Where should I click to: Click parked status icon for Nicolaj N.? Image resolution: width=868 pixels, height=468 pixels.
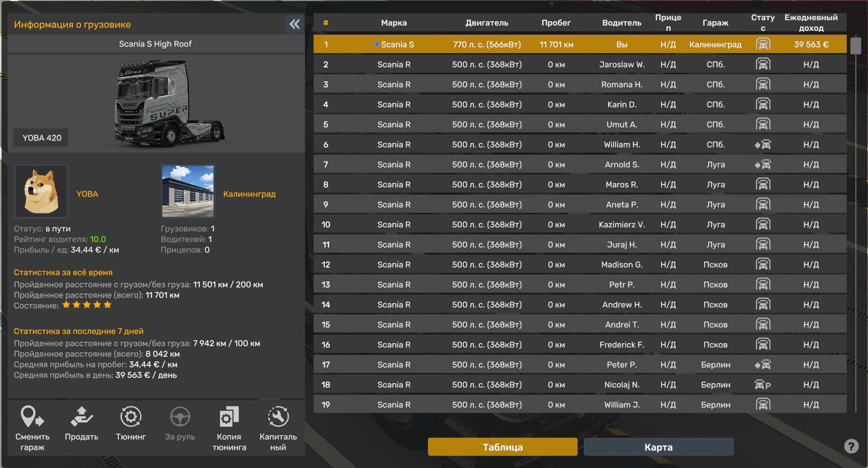(763, 385)
